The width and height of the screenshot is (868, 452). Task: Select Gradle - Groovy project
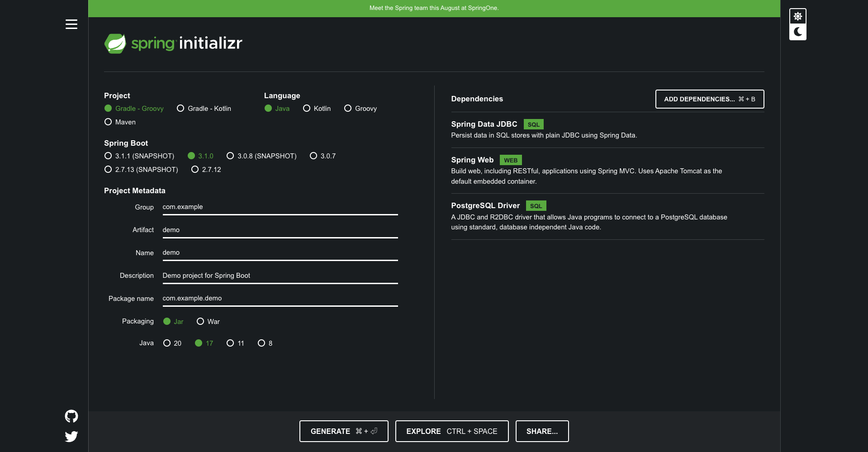(x=134, y=109)
